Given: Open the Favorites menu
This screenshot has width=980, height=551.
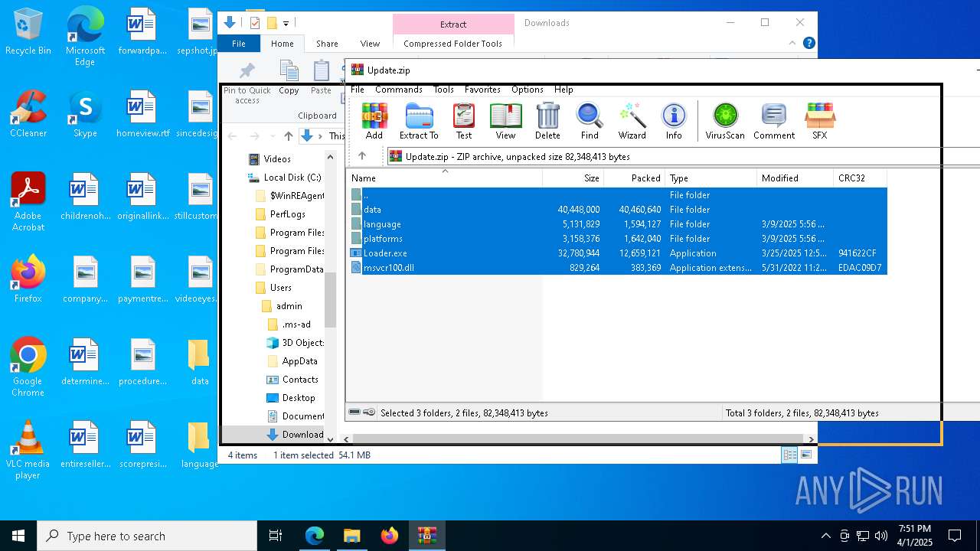Looking at the screenshot, I should click(x=482, y=90).
